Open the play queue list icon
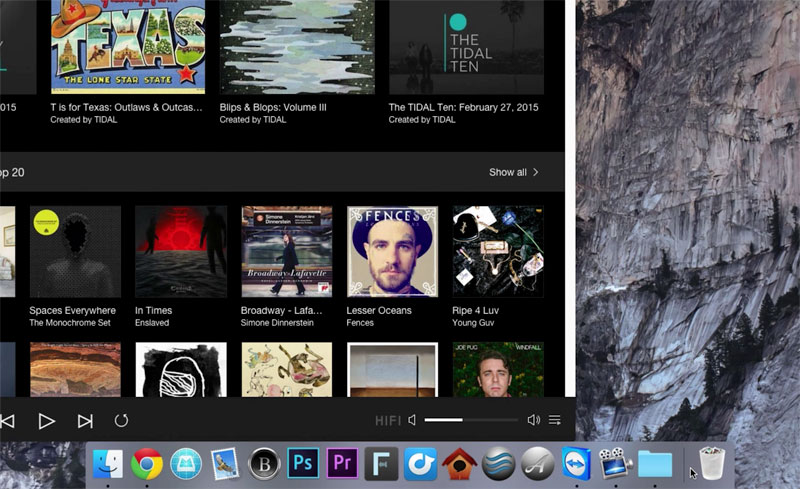Image resolution: width=800 pixels, height=489 pixels. coord(555,421)
